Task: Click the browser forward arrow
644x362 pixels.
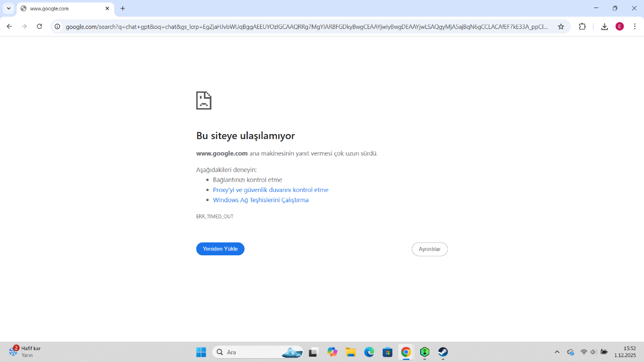Action: point(24,26)
